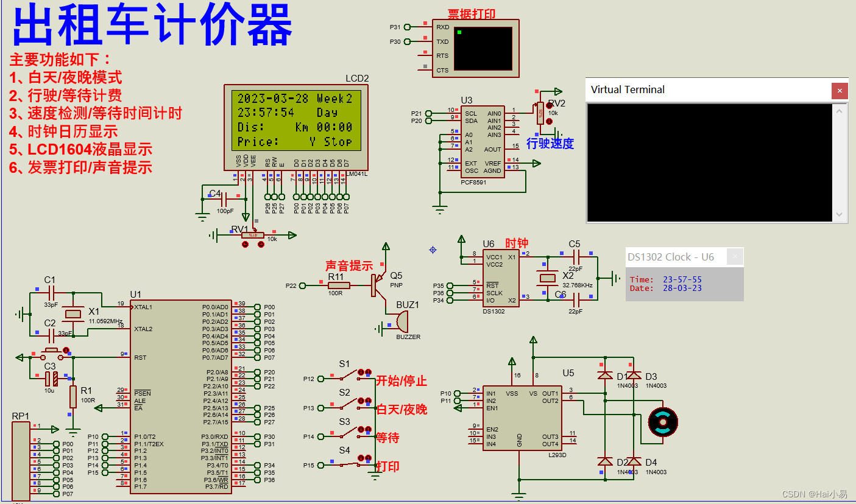This screenshot has height=504, width=856.
Task: Click the P30 terminal at TXD
Action: (407, 41)
